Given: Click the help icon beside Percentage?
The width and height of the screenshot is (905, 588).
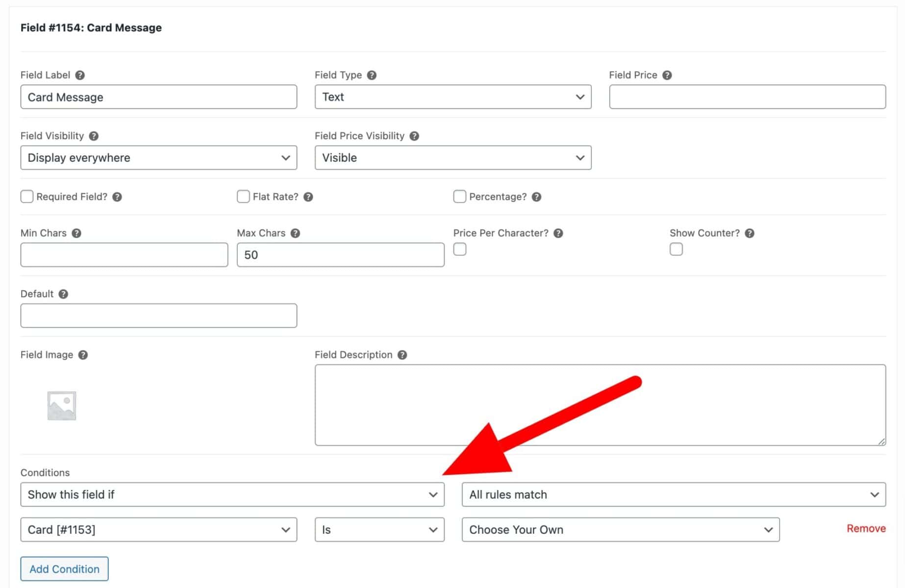Looking at the screenshot, I should [x=536, y=196].
